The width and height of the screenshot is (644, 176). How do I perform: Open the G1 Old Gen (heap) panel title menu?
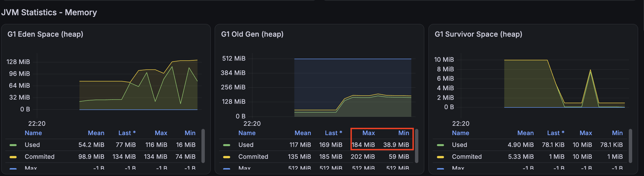point(252,34)
